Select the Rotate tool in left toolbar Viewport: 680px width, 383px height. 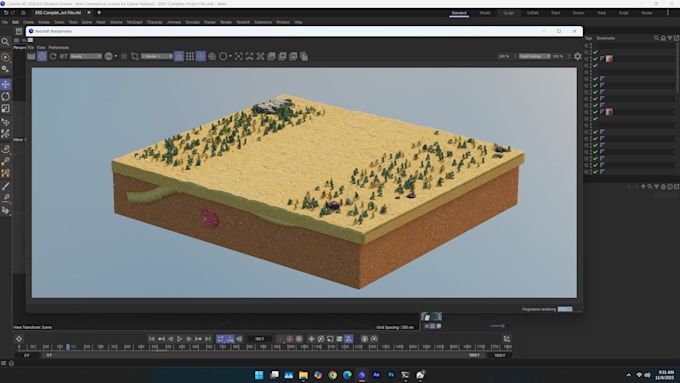[6, 96]
